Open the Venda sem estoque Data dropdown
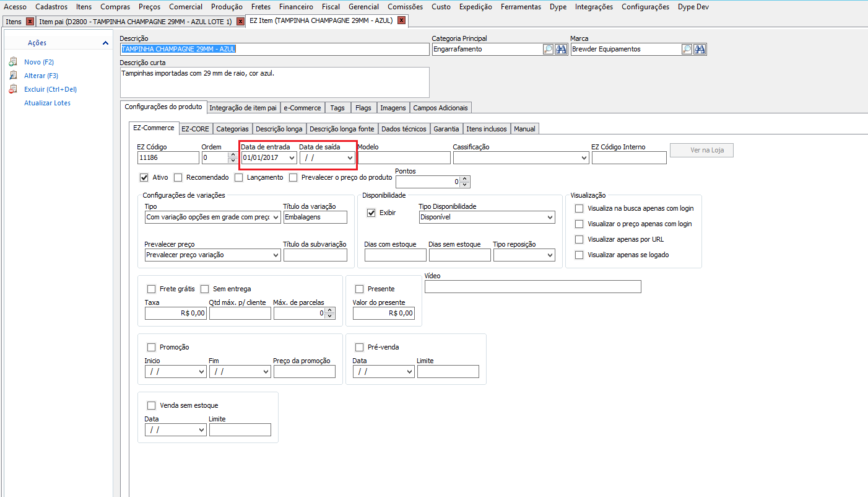This screenshot has height=497, width=868. [202, 430]
